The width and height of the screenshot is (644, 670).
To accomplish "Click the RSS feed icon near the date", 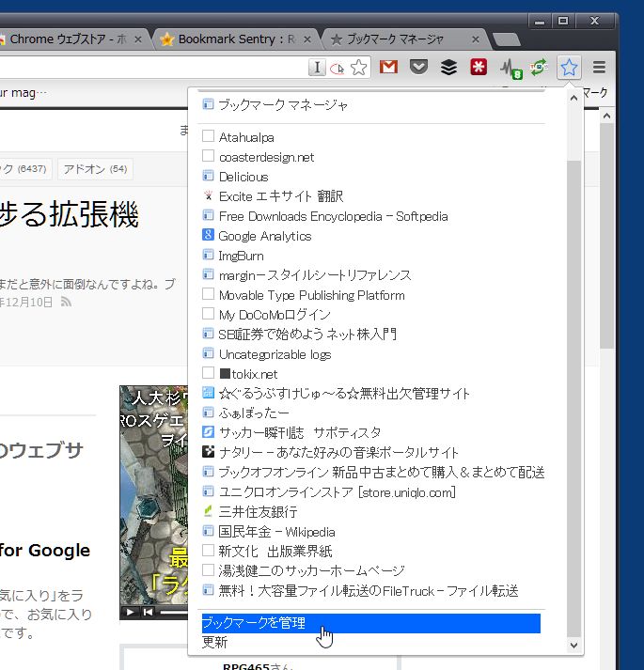I will pos(66,302).
